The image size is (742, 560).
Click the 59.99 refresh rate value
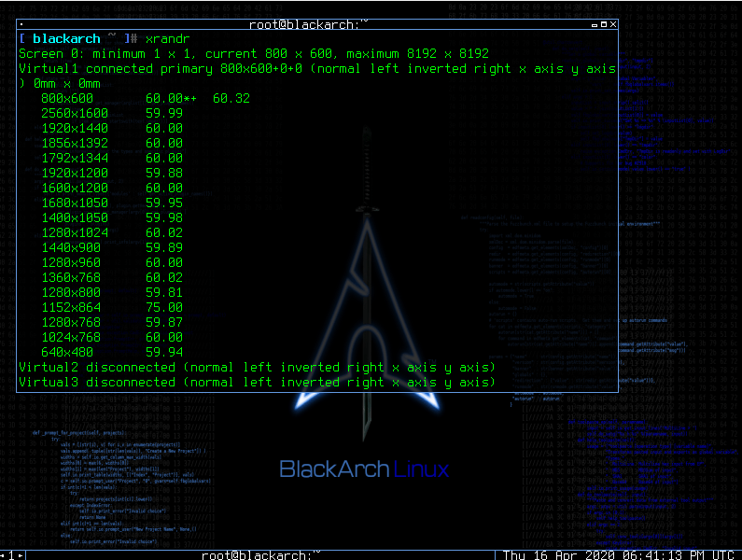tap(163, 114)
